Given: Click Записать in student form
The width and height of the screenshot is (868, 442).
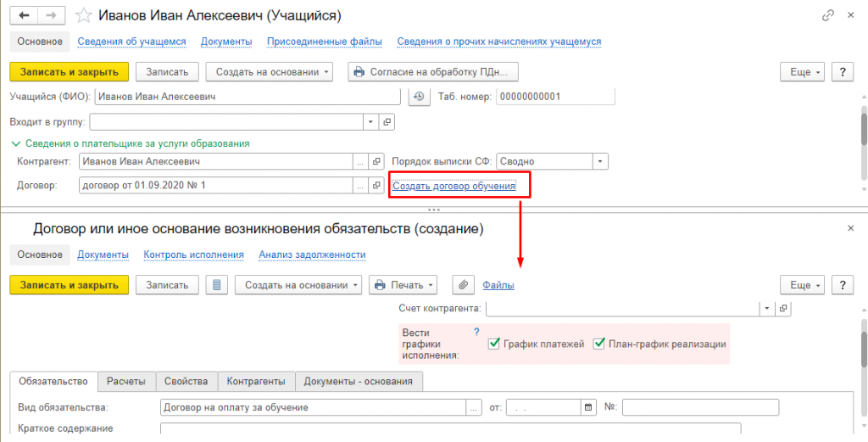Looking at the screenshot, I should [x=167, y=72].
